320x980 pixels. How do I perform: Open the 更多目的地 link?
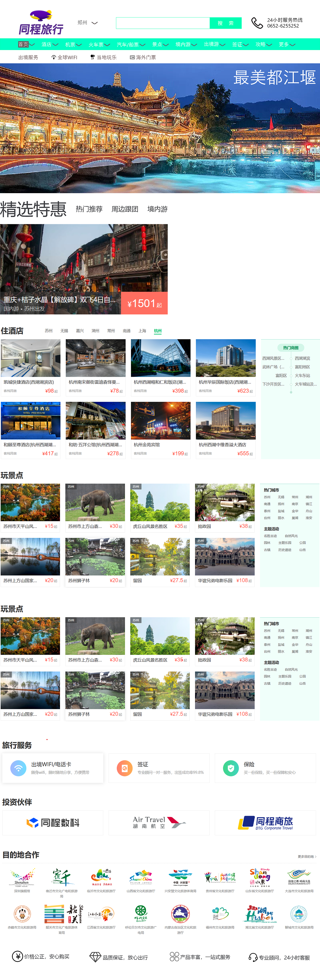point(307,857)
